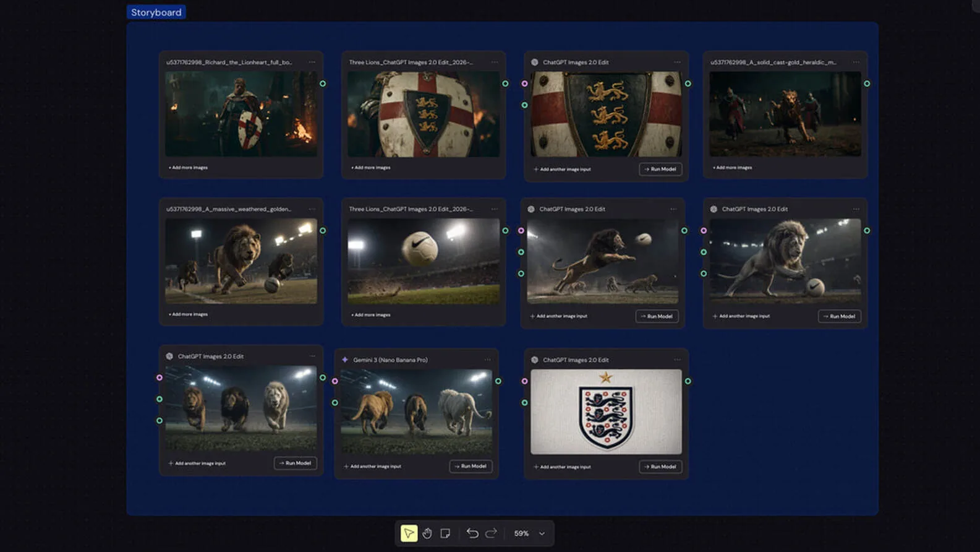The width and height of the screenshot is (980, 552).
Task: Add a sticky note from the toolbar
Action: click(x=445, y=533)
